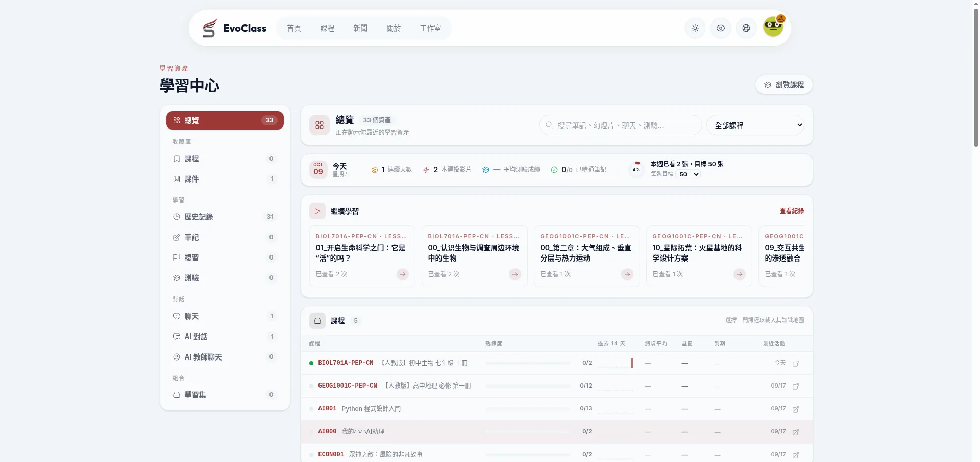Open the 全部課程 dropdown
Viewport: 980px width, 462px height.
(x=755, y=125)
